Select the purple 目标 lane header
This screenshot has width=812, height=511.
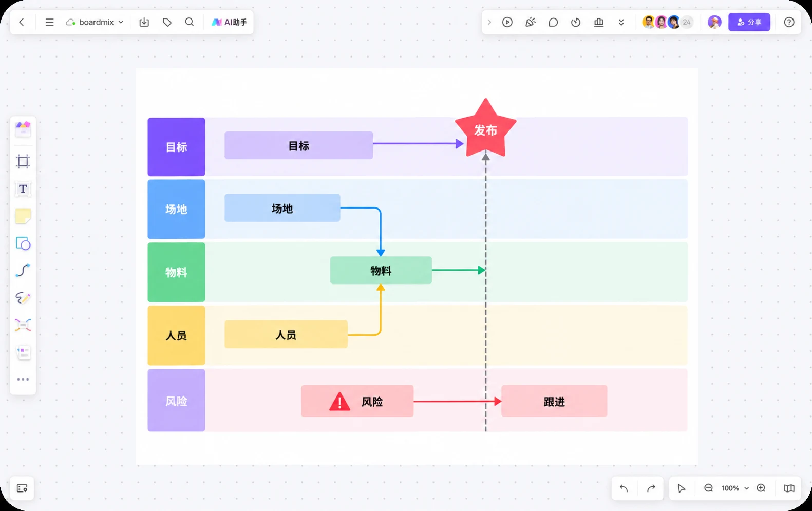[176, 147]
